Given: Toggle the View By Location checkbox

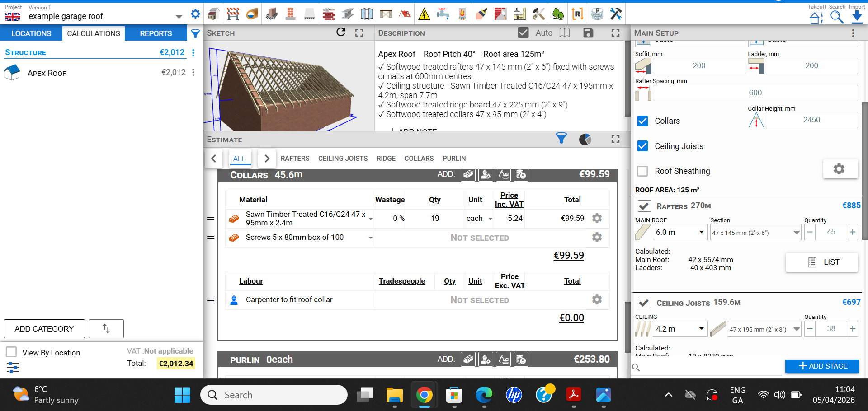Looking at the screenshot, I should (x=11, y=352).
